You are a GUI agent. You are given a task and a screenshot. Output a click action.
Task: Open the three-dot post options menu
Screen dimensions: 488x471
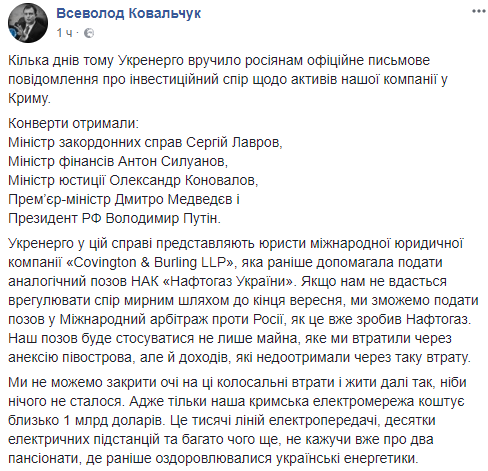(x=479, y=12)
